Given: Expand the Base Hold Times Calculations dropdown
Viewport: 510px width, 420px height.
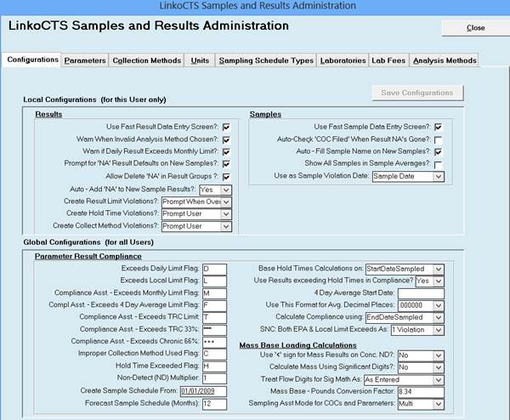Looking at the screenshot, I should tap(439, 270).
